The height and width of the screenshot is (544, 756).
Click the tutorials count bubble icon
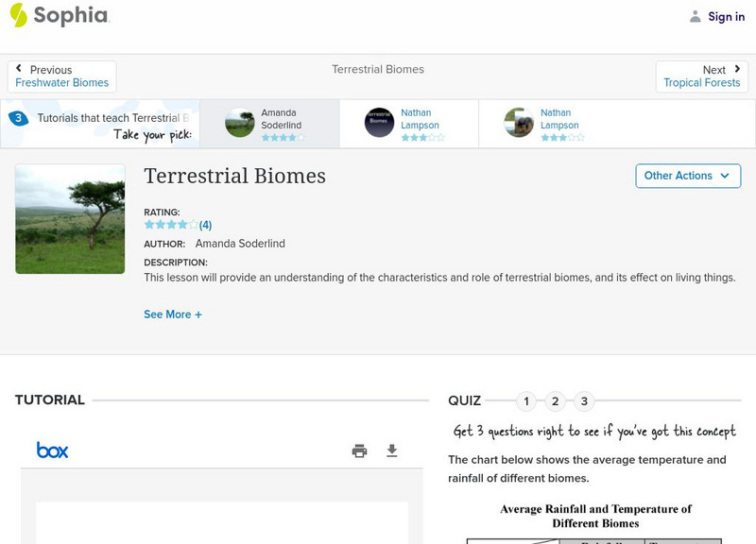click(18, 119)
